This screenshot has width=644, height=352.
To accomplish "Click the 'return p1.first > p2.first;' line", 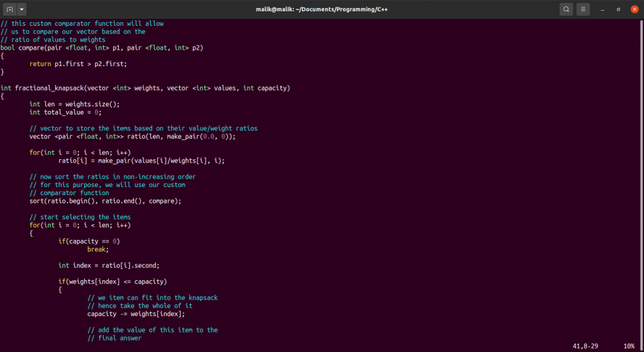I will point(78,64).
